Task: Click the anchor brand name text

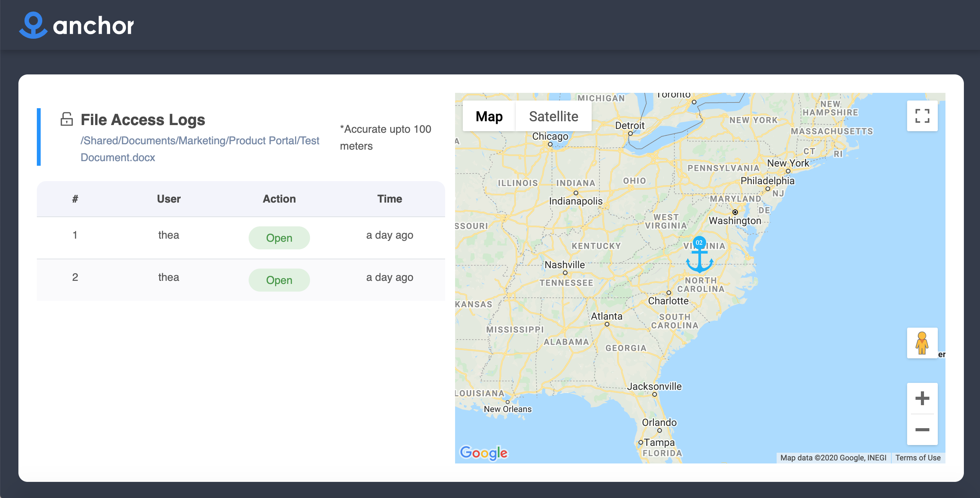Action: (x=93, y=26)
